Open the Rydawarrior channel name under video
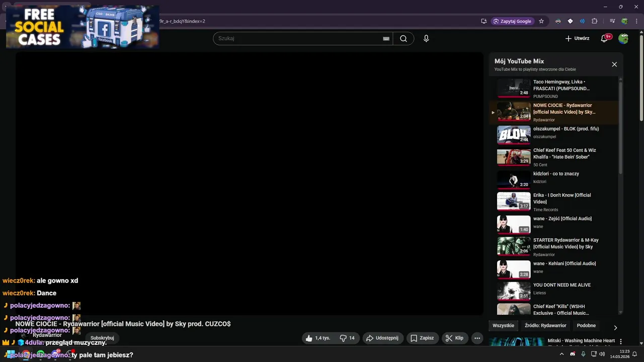 (x=47, y=335)
